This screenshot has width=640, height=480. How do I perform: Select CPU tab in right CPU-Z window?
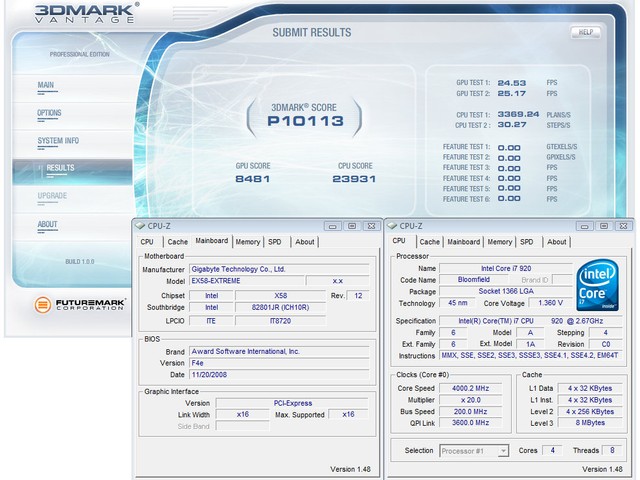pos(399,241)
